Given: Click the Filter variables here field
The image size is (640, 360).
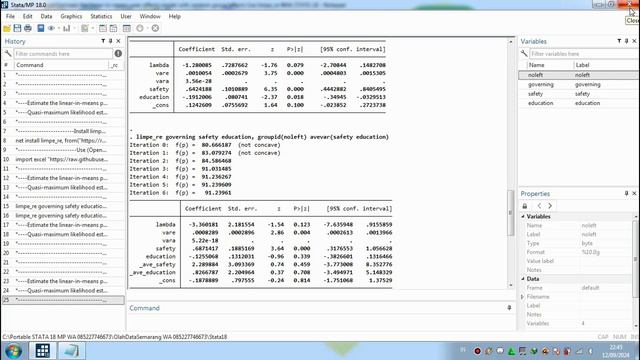Looking at the screenshot, I should tap(584, 53).
